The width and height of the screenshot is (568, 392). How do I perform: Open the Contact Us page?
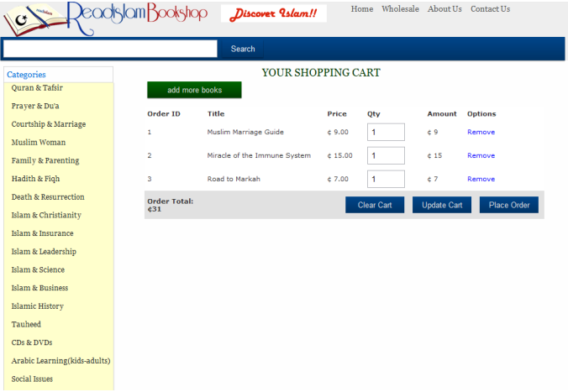click(490, 9)
